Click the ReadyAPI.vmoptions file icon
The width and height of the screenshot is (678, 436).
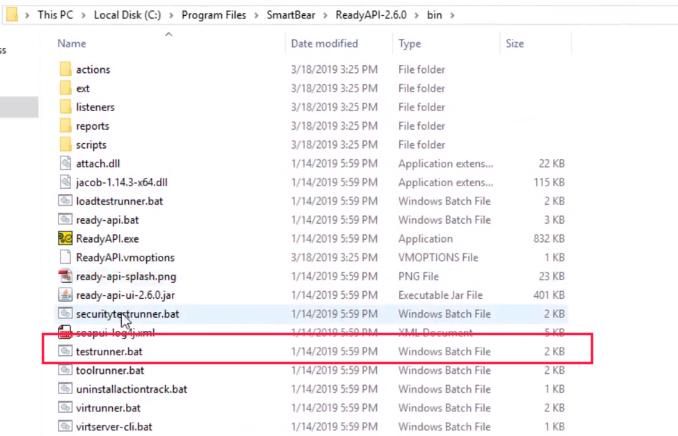(65, 257)
